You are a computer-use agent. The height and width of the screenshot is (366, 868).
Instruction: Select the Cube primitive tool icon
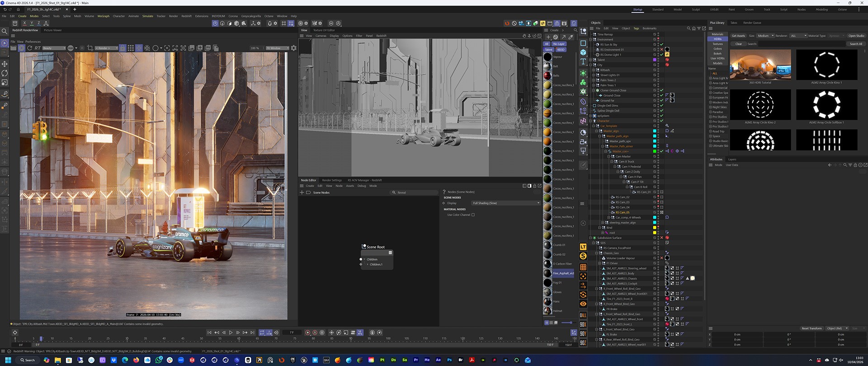(x=583, y=52)
